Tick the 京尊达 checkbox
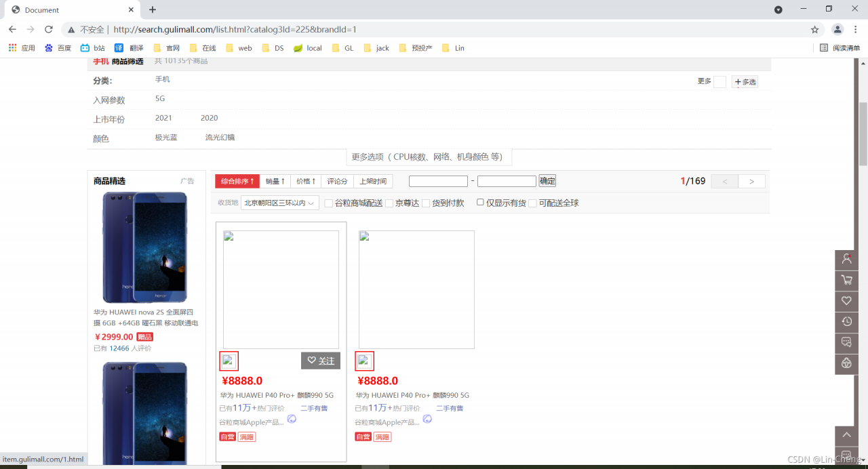 pos(389,203)
